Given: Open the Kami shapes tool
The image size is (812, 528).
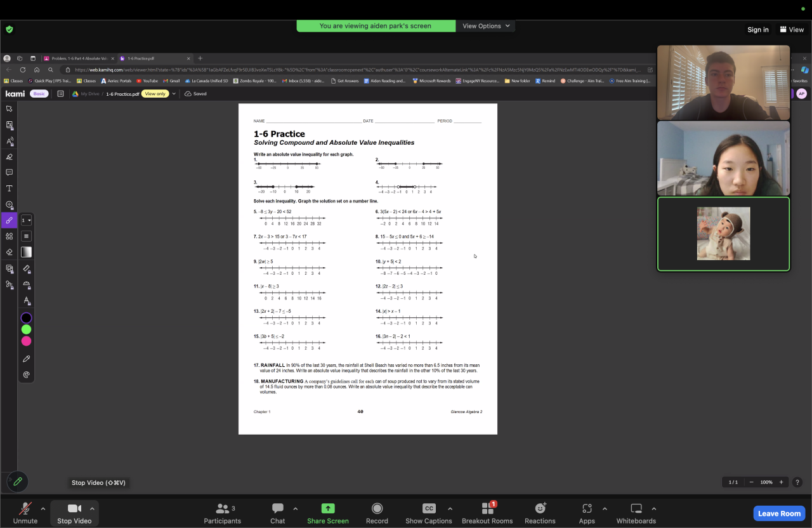Looking at the screenshot, I should tap(10, 236).
